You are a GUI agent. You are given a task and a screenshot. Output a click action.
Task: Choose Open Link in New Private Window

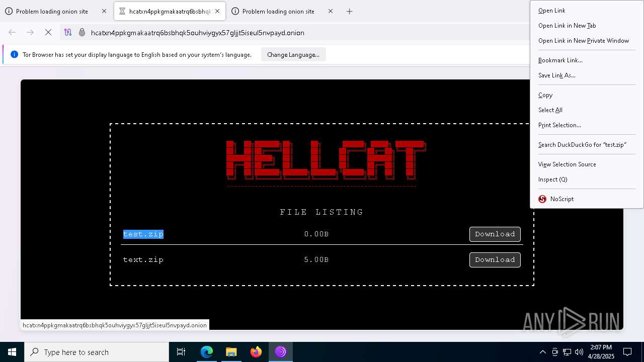point(587,41)
